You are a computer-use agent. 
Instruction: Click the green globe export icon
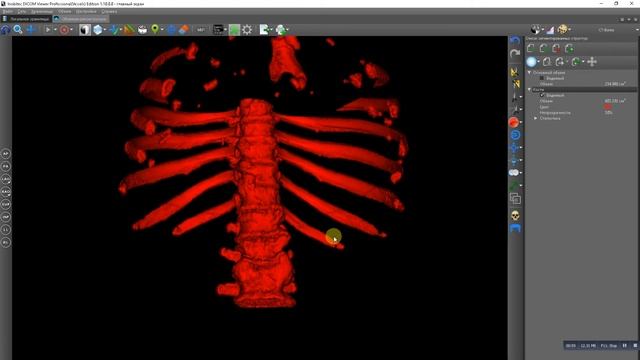pos(280,29)
